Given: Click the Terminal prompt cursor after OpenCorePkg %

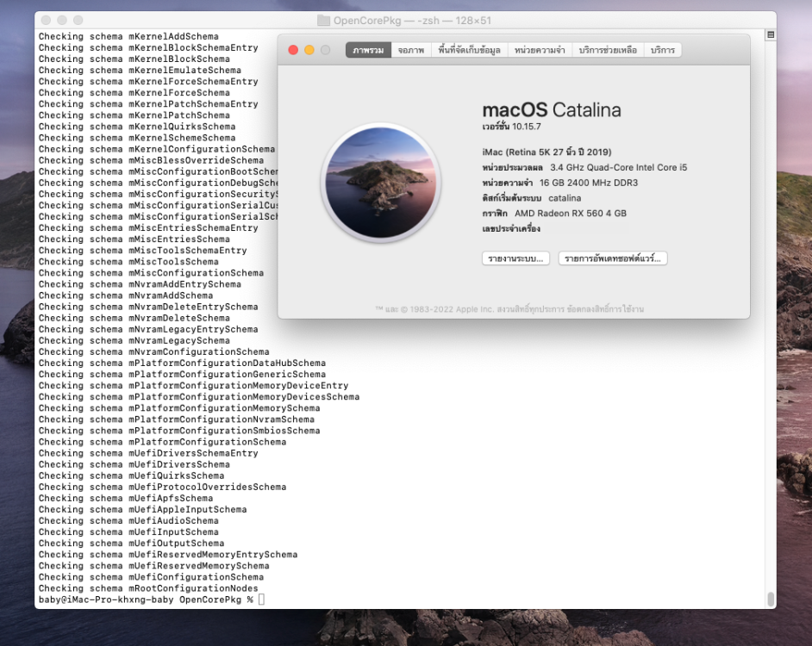Looking at the screenshot, I should tap(261, 599).
